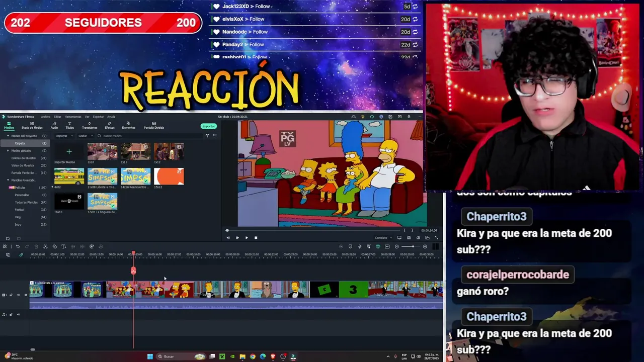Click the preview monitor display icon
The image size is (644, 362).
pyautogui.click(x=399, y=238)
